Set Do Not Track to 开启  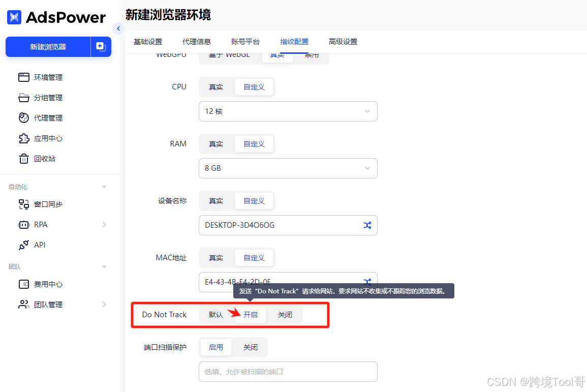coord(251,315)
